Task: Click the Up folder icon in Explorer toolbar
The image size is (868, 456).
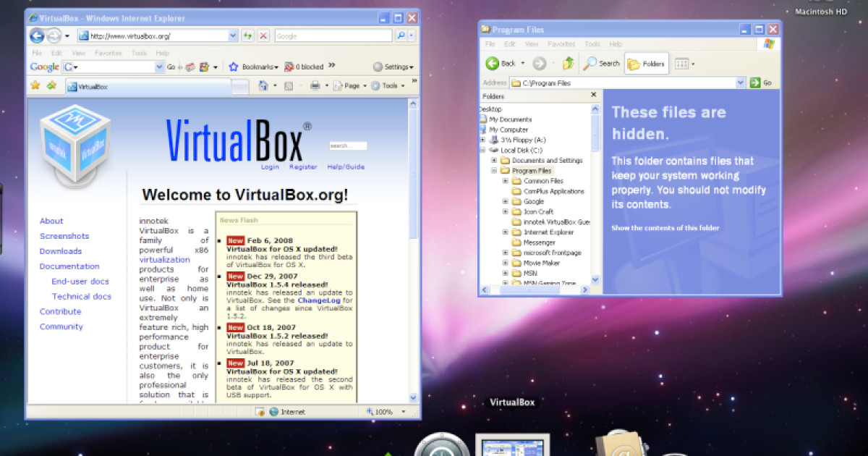Action: coord(567,63)
